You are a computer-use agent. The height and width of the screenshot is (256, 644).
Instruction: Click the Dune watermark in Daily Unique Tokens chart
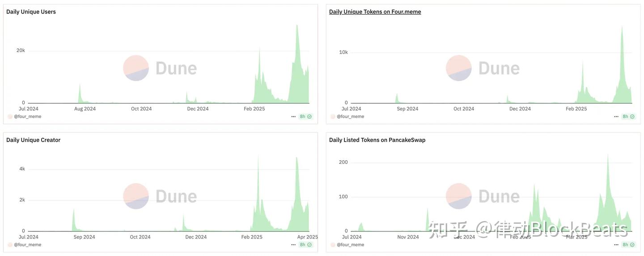483,68
